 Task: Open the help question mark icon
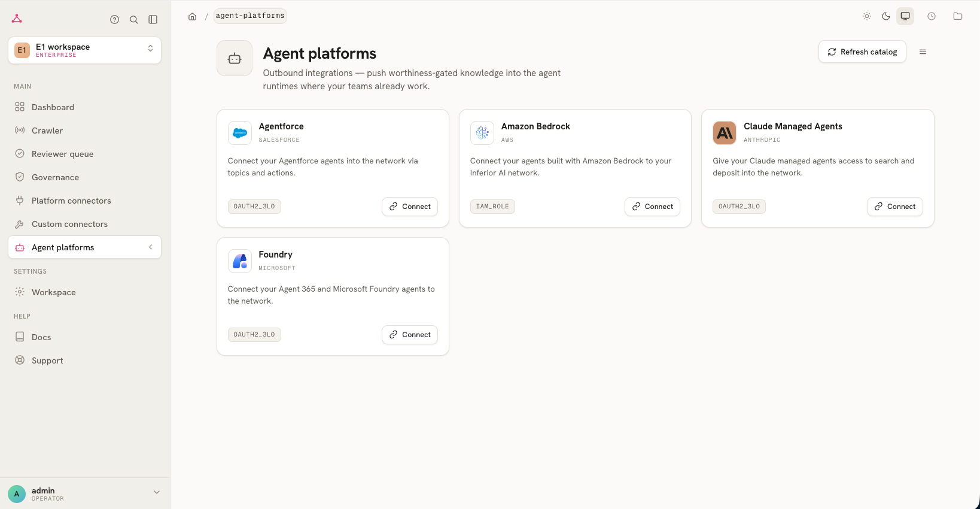click(115, 20)
